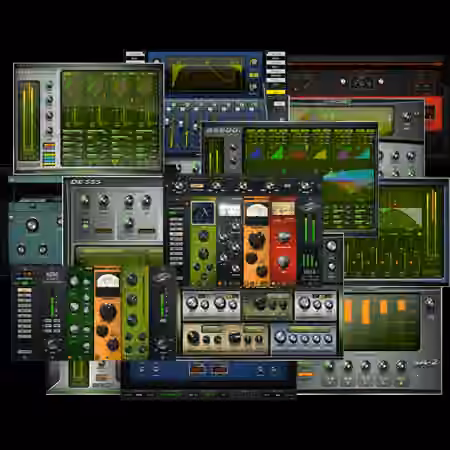Click the first orange bar in the lower-right plugin display
The height and width of the screenshot is (450, 450).
pos(348,311)
